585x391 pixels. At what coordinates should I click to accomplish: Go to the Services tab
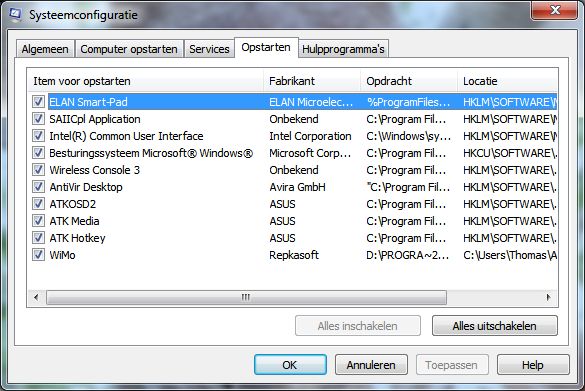[x=209, y=49]
